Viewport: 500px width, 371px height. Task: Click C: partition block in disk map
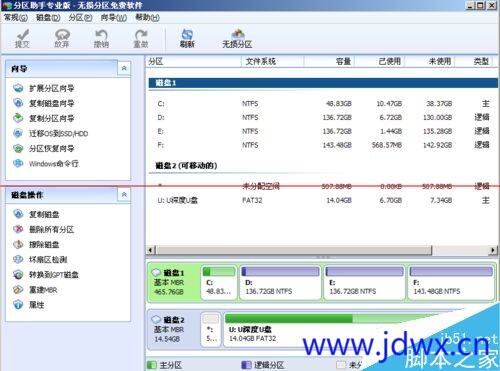[219, 282]
